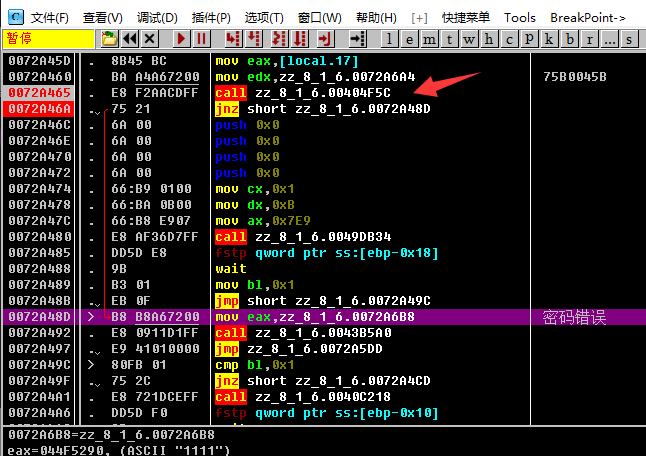
Task: Click the Trace Over toolbar icon
Action: (300, 39)
